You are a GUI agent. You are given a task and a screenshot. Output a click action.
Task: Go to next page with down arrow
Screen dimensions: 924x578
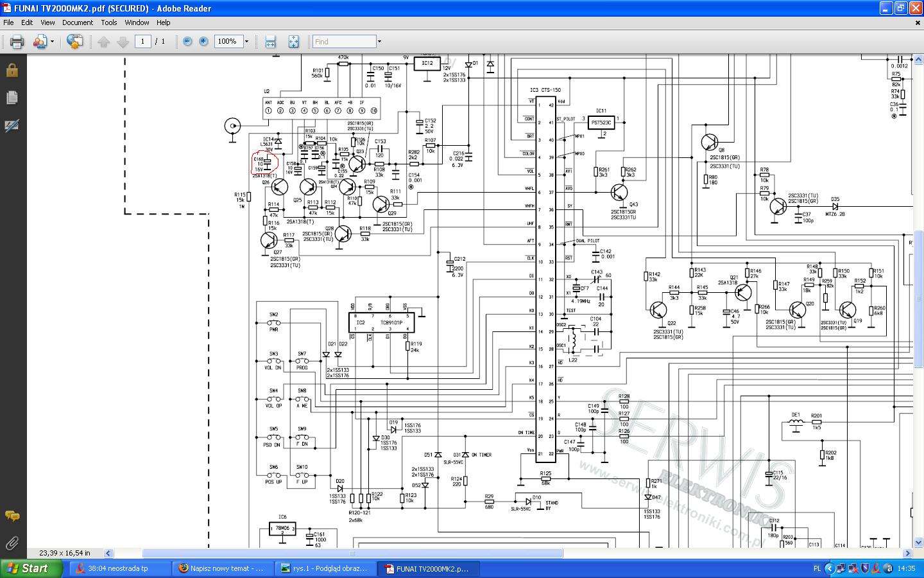(123, 42)
